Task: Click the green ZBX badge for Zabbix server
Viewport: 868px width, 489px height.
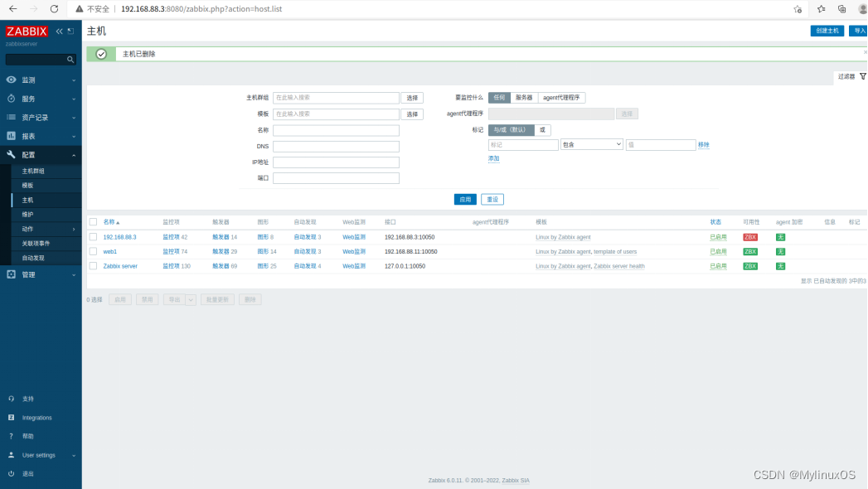Action: click(750, 266)
